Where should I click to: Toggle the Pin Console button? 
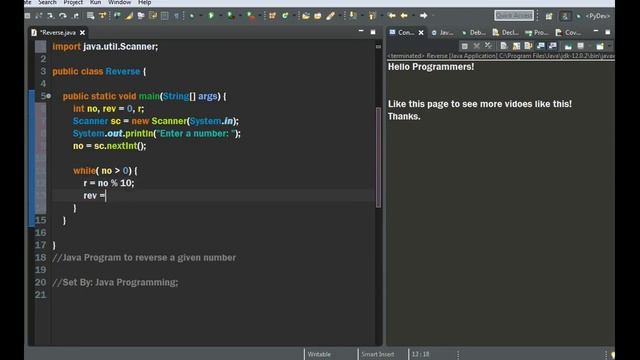pos(568,46)
